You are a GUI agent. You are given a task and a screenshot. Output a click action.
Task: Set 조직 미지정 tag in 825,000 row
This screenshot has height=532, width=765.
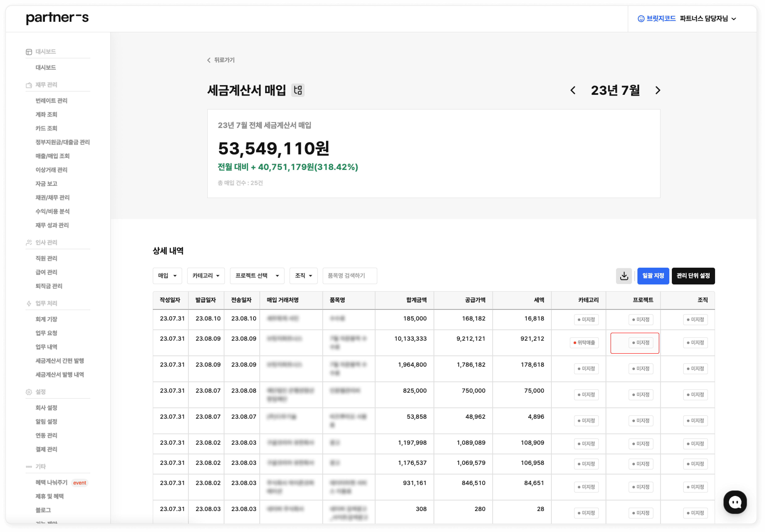695,395
